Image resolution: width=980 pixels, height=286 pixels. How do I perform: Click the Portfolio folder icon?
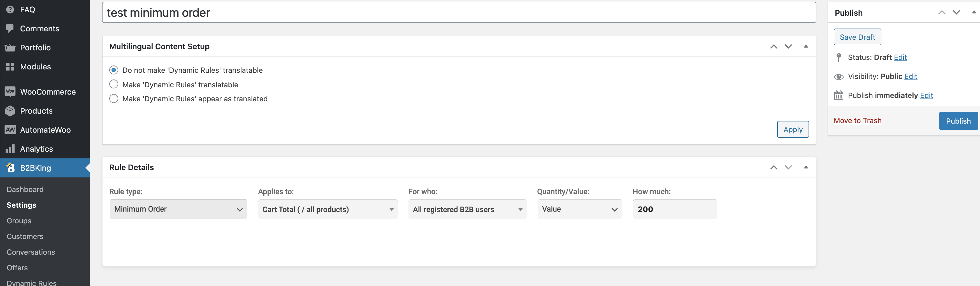[10, 48]
